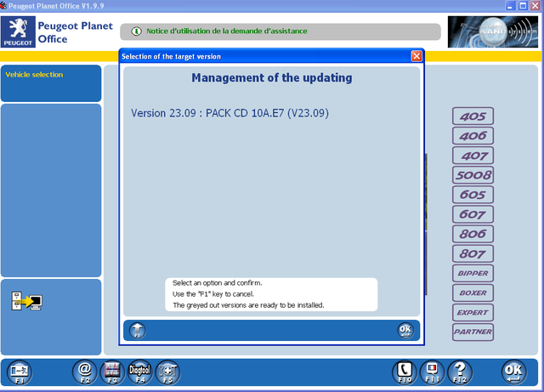Screen dimensions: 544x392
Task: Open the F2 @ internet icon
Action: 85,372
